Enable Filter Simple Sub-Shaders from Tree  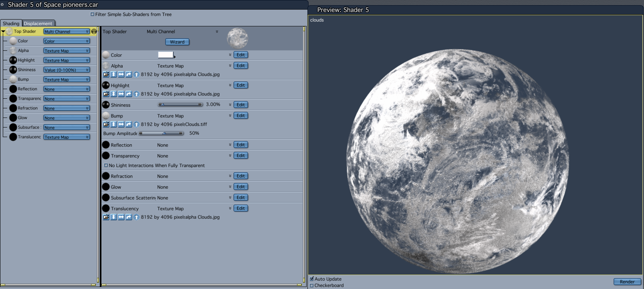[x=92, y=14]
